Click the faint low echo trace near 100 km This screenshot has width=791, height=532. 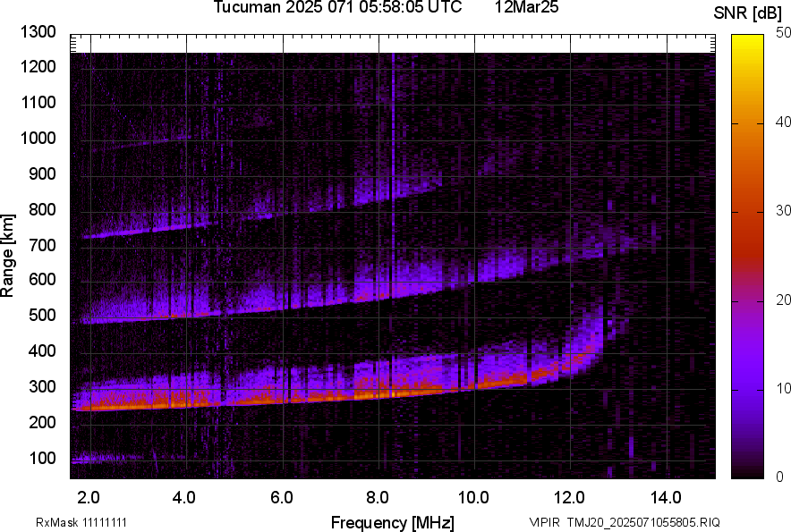tap(107, 459)
